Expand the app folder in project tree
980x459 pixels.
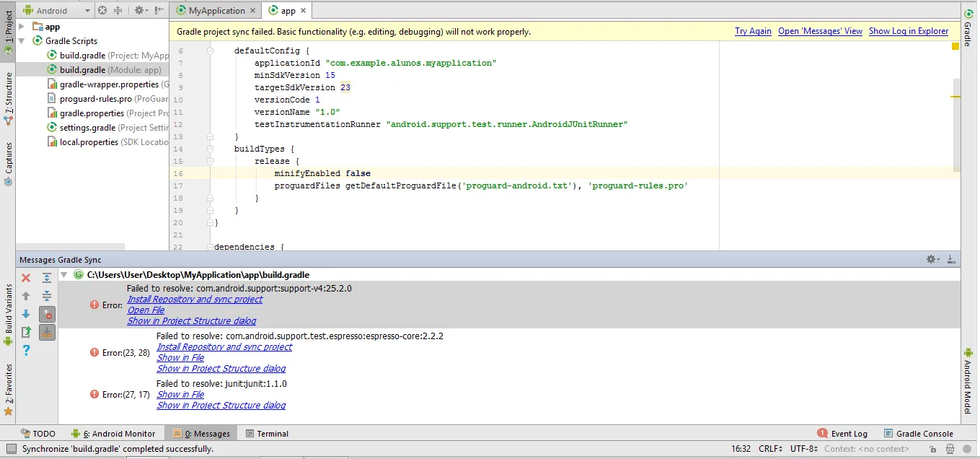pyautogui.click(x=21, y=27)
